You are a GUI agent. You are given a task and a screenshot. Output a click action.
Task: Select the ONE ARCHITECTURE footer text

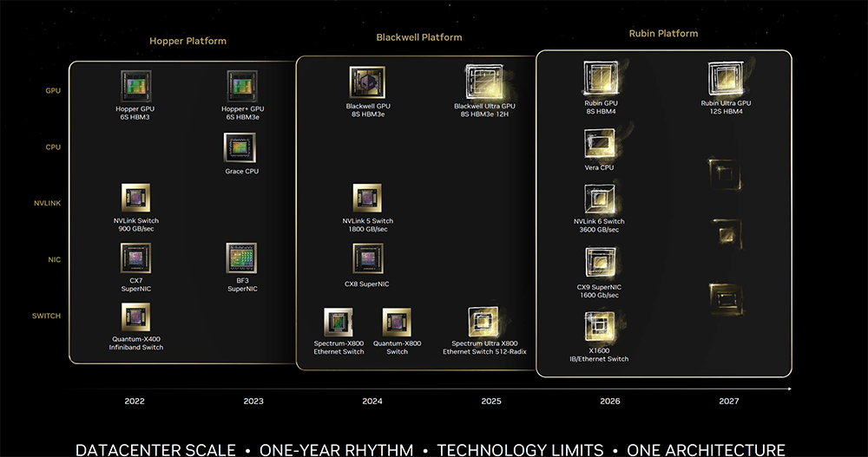(706, 450)
